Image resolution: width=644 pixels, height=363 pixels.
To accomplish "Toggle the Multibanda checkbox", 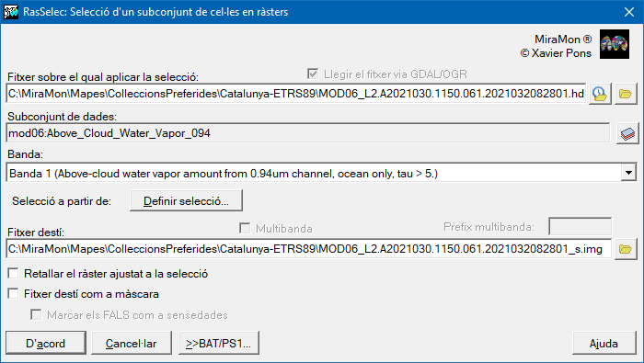I will click(x=245, y=228).
